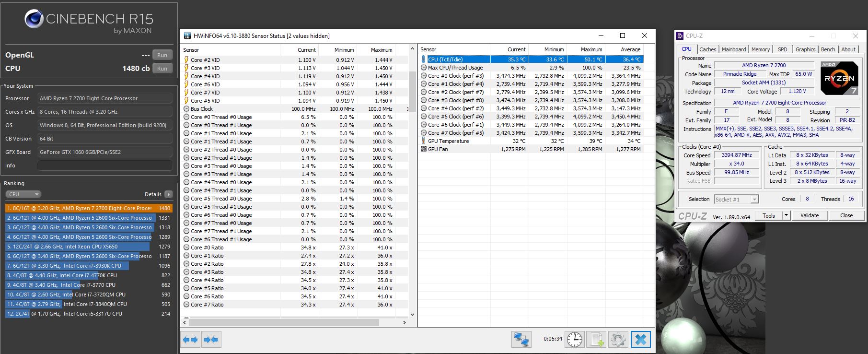Click CPU-Z Tools button
Screen dimensions: 868x354
click(x=769, y=216)
